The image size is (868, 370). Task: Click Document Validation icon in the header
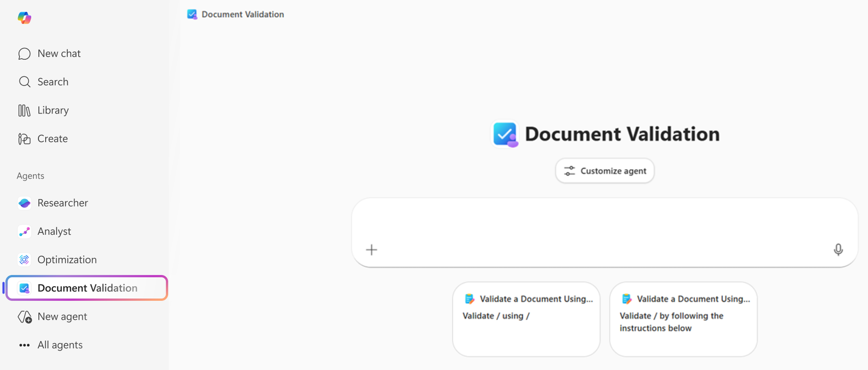point(192,14)
